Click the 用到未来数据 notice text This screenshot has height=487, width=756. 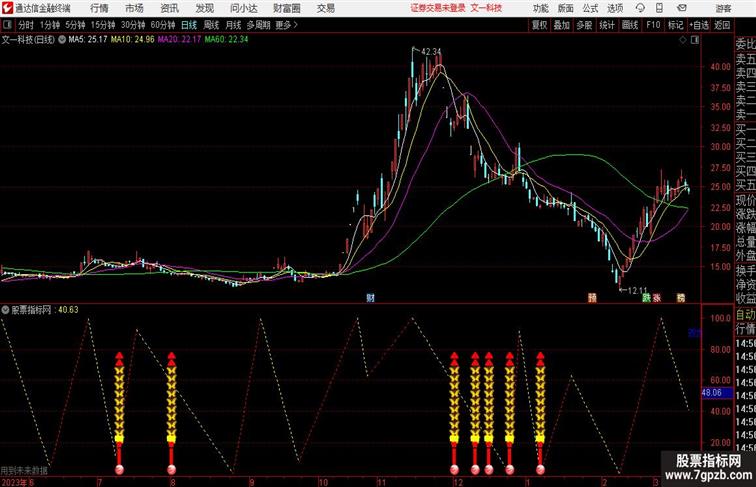point(24,471)
